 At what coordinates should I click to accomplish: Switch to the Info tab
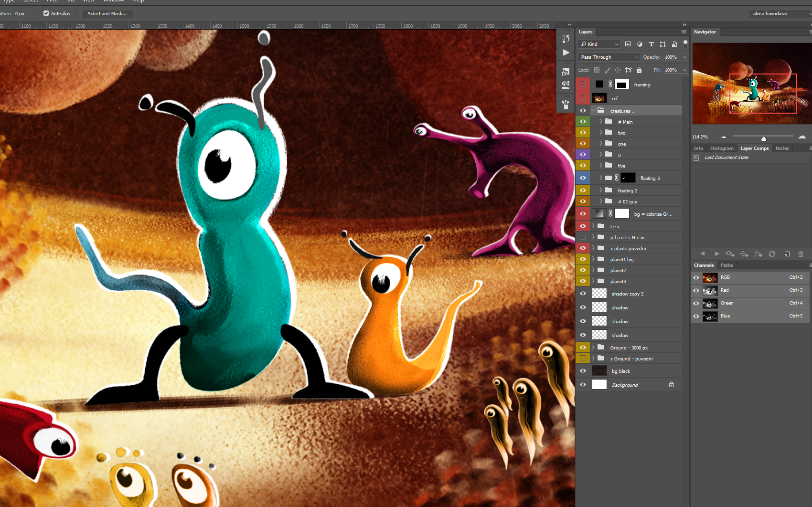(698, 148)
